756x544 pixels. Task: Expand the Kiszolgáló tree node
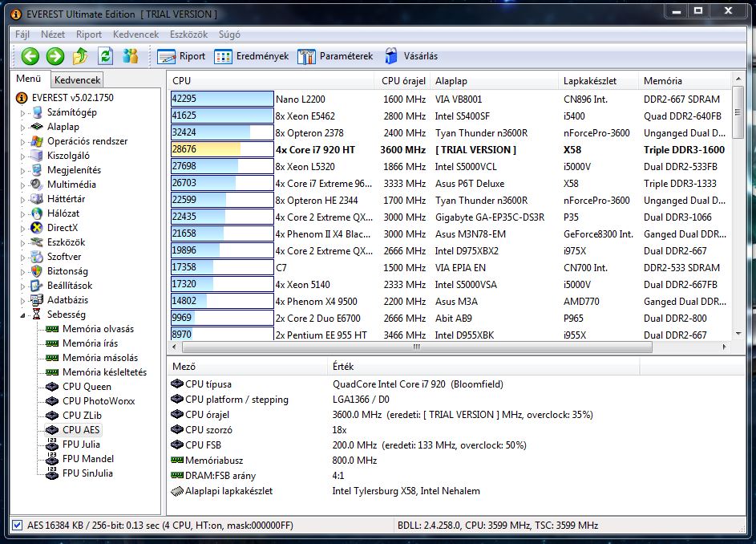[x=22, y=156]
